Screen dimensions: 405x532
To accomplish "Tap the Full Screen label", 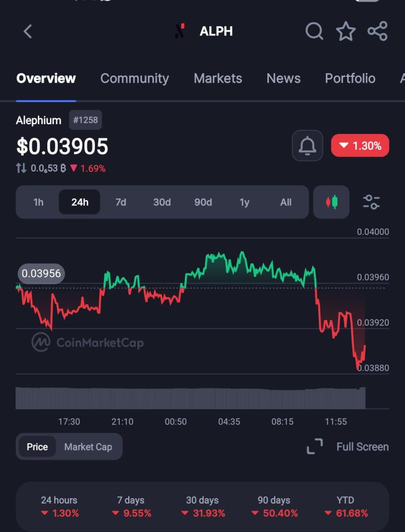I will coord(362,446).
